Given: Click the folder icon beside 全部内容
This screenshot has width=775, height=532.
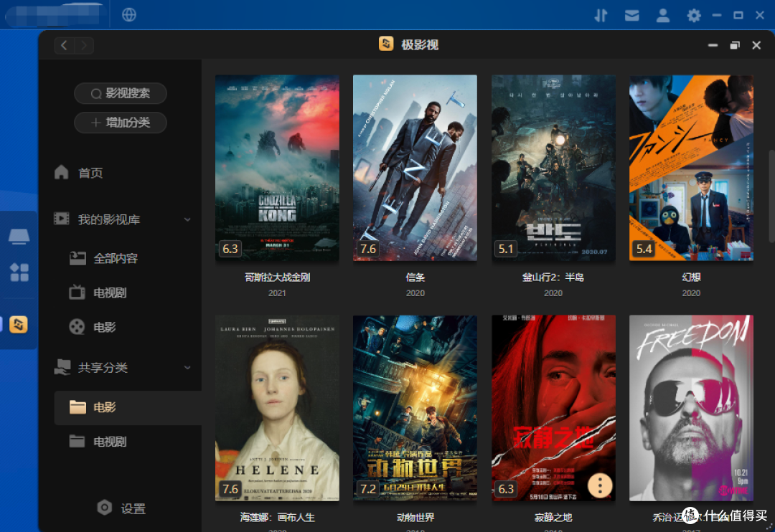Looking at the screenshot, I should (x=77, y=258).
